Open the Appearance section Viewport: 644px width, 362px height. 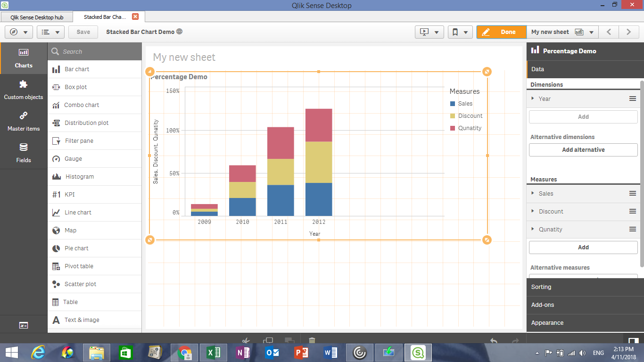(x=585, y=323)
